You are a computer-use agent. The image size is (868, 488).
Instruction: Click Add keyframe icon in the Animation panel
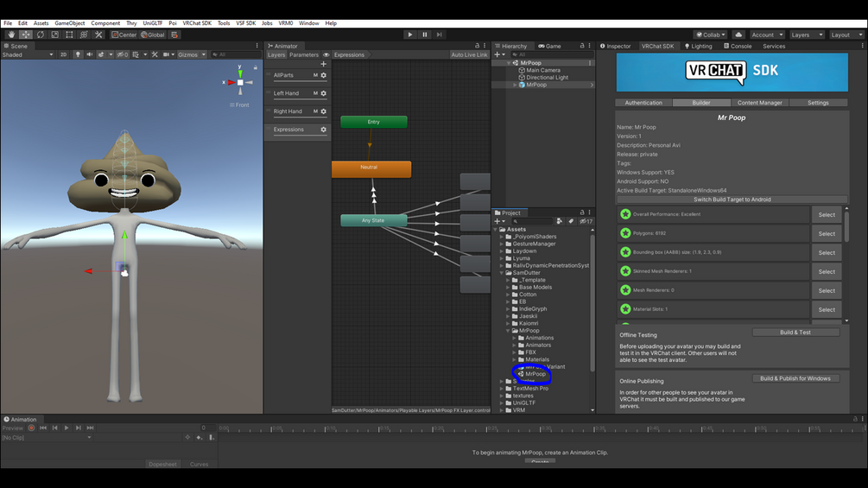click(x=200, y=438)
